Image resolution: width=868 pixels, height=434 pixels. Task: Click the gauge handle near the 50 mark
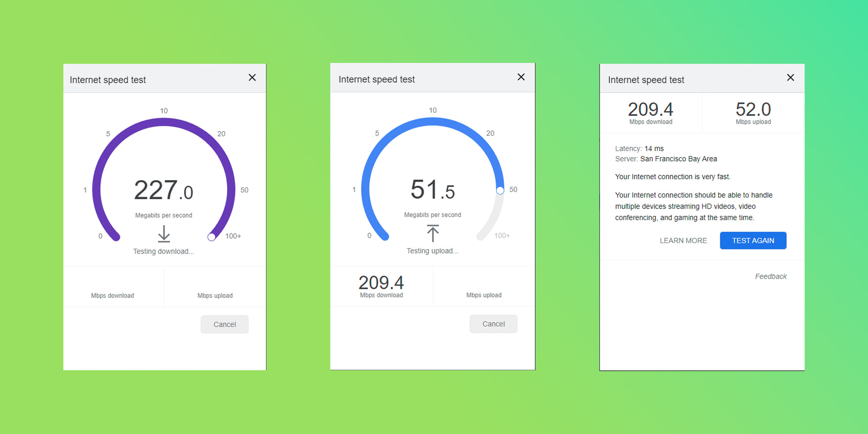tap(500, 190)
